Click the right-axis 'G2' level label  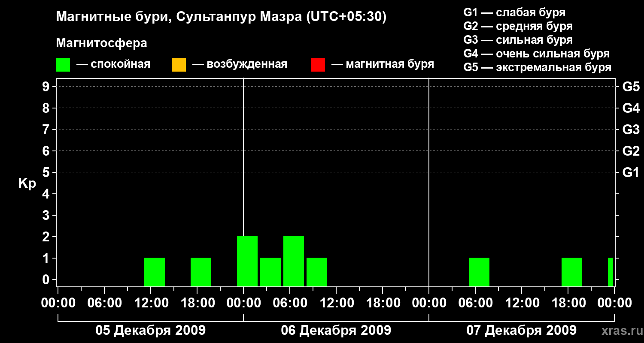click(x=631, y=151)
